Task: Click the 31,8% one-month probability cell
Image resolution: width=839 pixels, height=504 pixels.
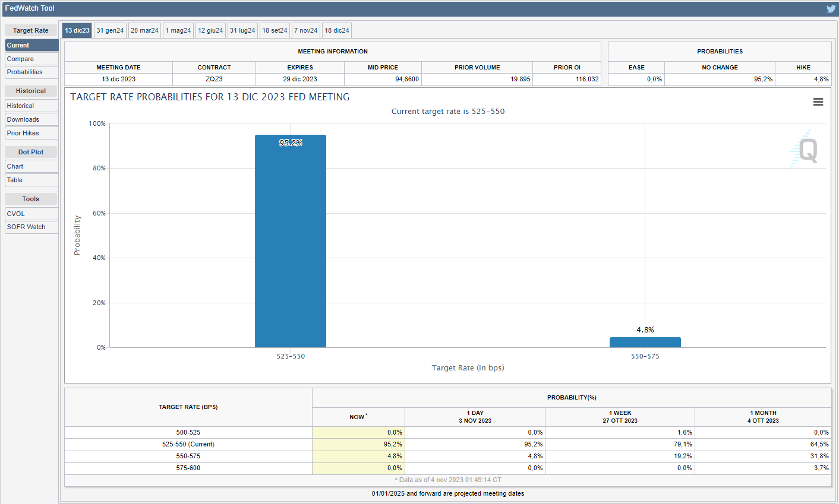Action: [x=763, y=456]
